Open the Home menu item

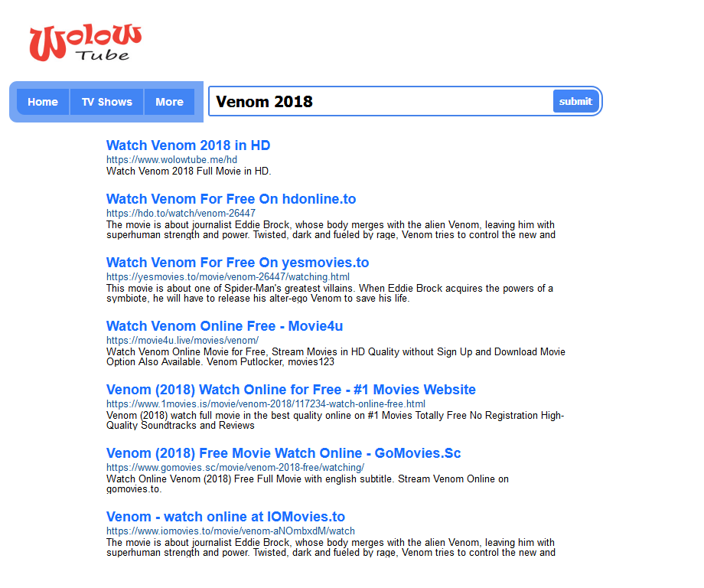[x=43, y=102]
